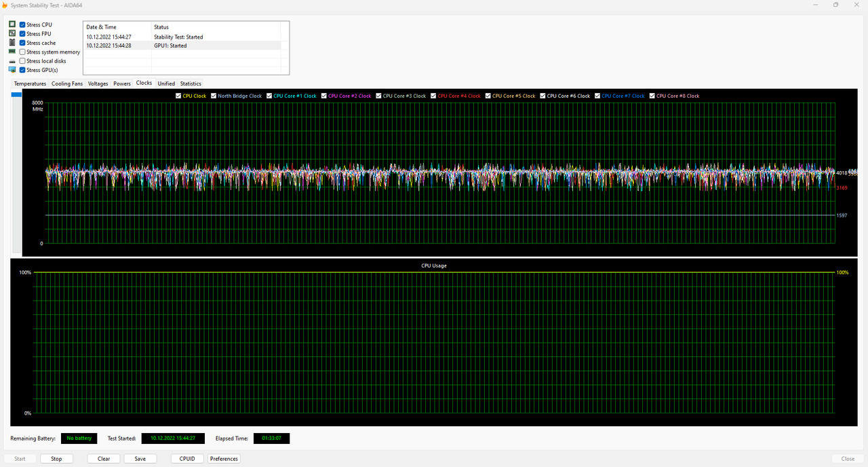Switch to the Statistics tab
868x467 pixels.
(x=191, y=83)
